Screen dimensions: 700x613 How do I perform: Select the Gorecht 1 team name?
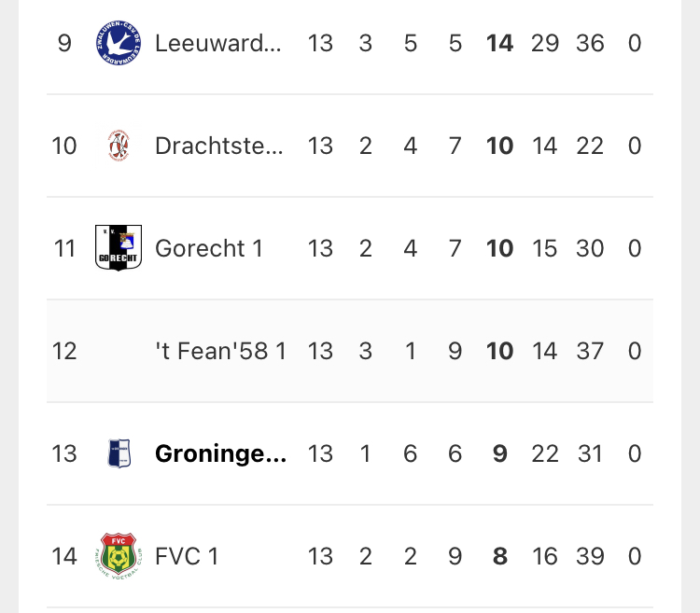point(208,248)
